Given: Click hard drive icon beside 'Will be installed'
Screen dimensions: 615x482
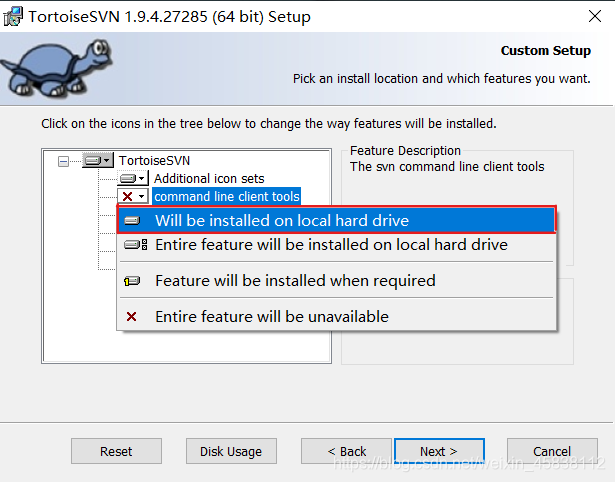Looking at the screenshot, I should click(x=132, y=221).
